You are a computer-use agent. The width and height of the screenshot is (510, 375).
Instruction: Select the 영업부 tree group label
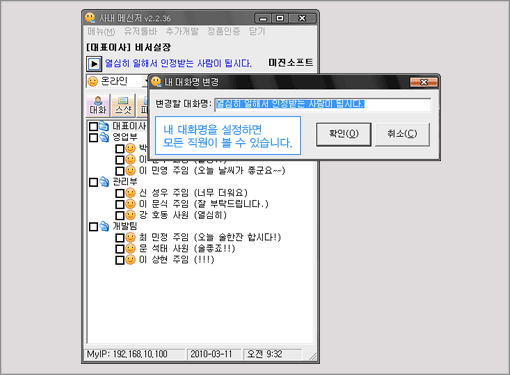[125, 137]
